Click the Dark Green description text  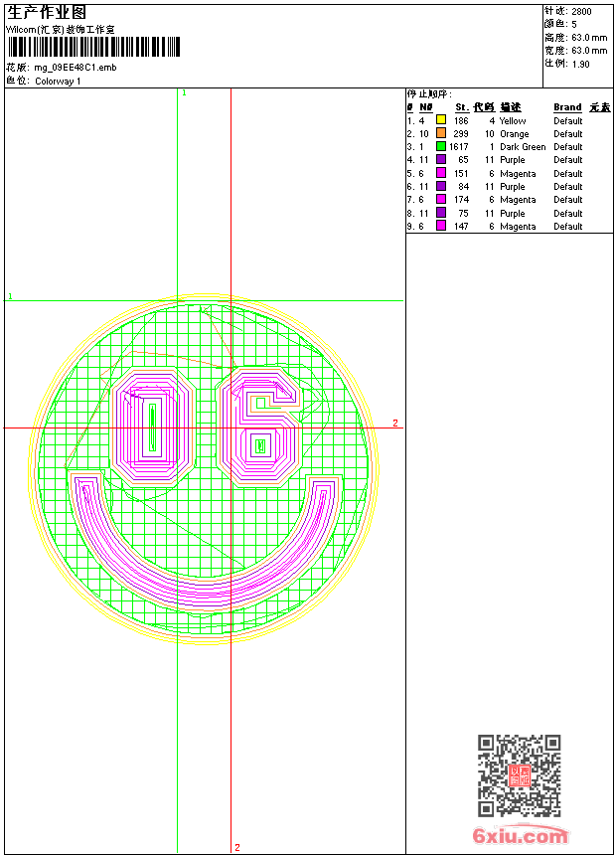coord(523,147)
